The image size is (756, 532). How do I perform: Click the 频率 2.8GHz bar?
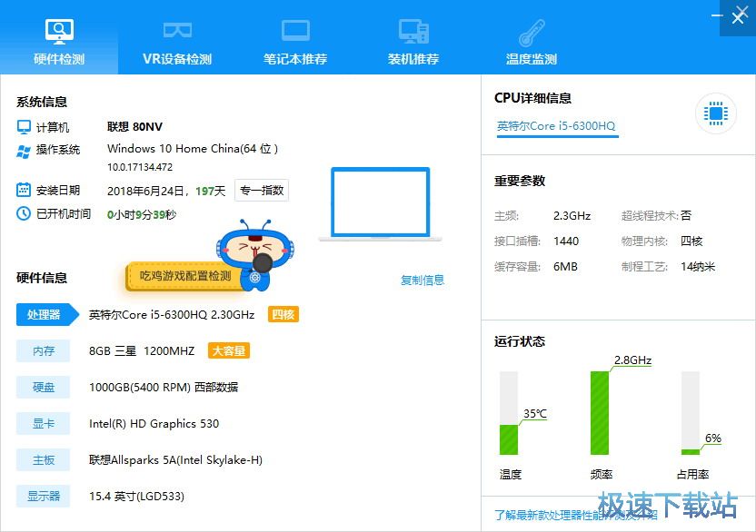click(600, 413)
